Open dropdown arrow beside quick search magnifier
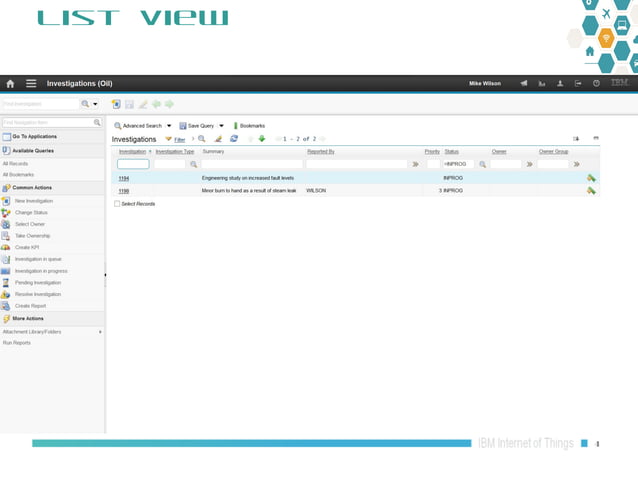Viewport: 638px width, 479px height. [x=95, y=104]
